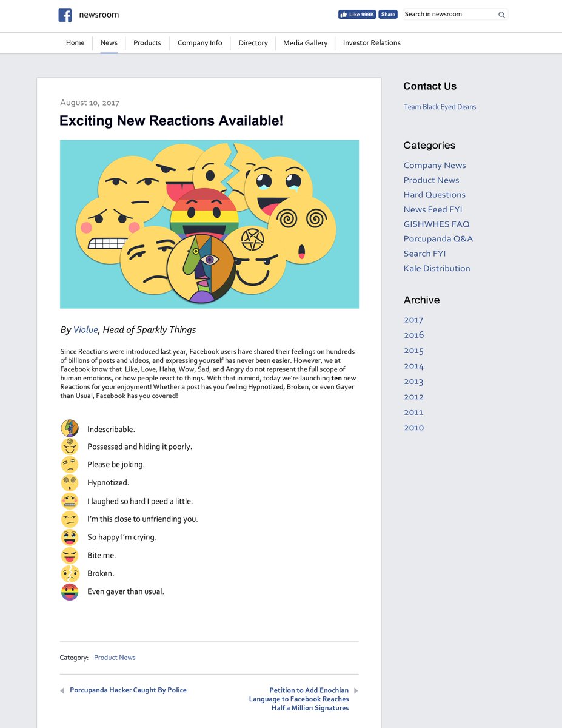The width and height of the screenshot is (562, 728).
Task: Open Petition to Add Enochian Language post
Action: pyautogui.click(x=299, y=699)
